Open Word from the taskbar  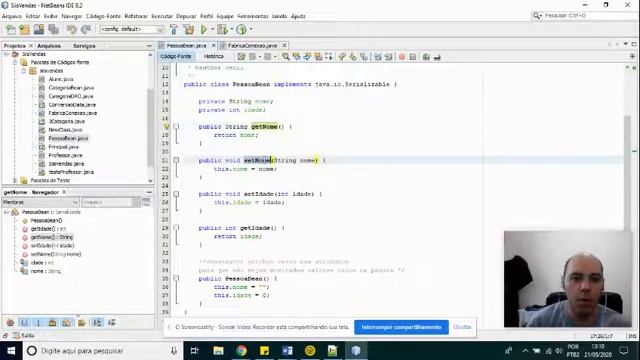tap(287, 351)
